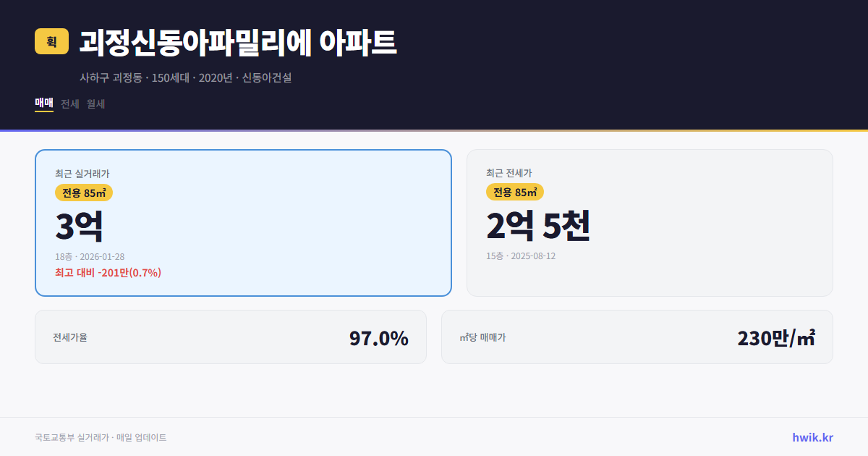The width and height of the screenshot is (868, 456).
Task: Select the active 매매 tab
Action: [43, 104]
